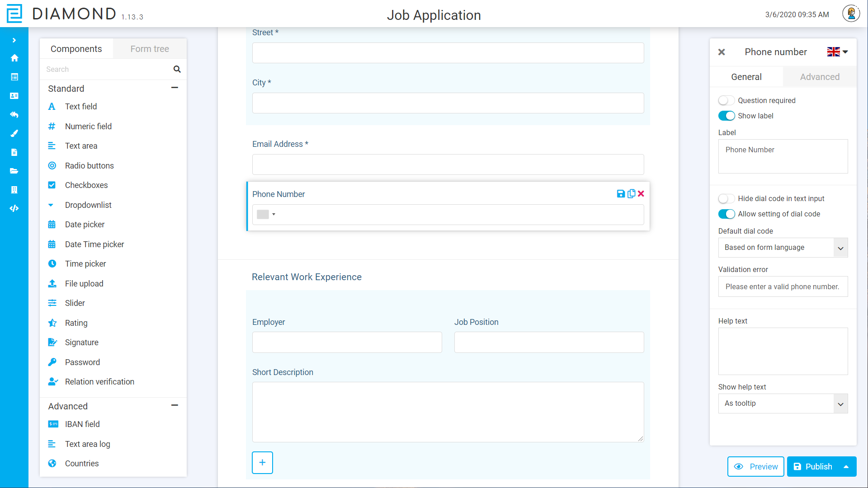
Task: Click the Employer input field
Action: point(347,342)
